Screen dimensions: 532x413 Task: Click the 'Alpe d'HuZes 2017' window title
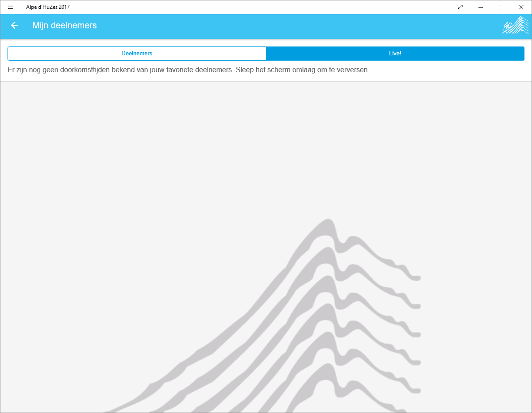coord(48,7)
